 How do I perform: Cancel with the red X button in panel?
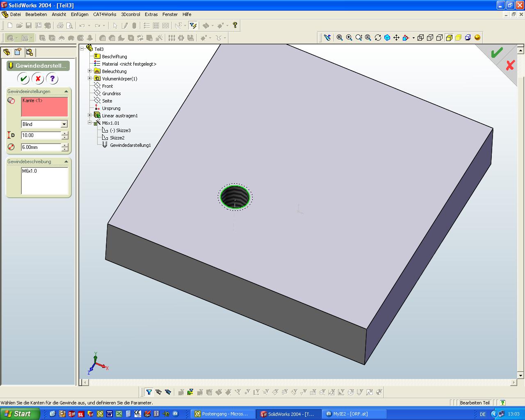tap(38, 79)
